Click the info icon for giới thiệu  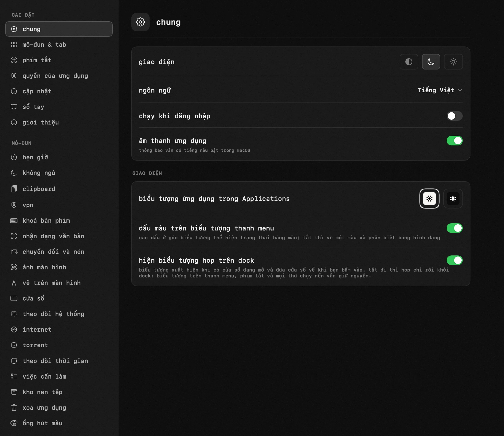pyautogui.click(x=14, y=122)
